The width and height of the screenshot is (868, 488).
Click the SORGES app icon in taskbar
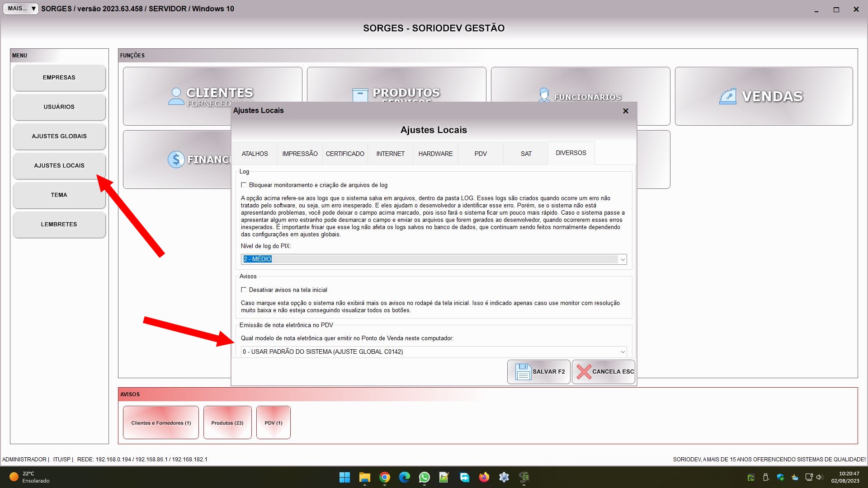pos(524,477)
